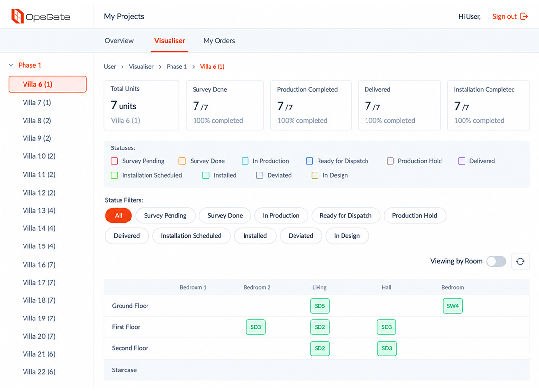Click the breadcrumb chevron before Villa 6 (1)
Image resolution: width=539 pixels, height=392 pixels.
193,67
